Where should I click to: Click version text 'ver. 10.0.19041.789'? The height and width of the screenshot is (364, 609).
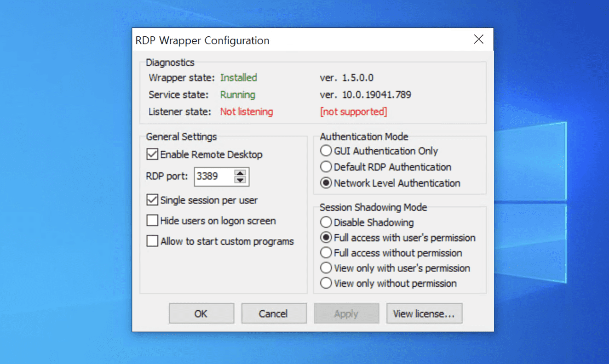point(366,95)
